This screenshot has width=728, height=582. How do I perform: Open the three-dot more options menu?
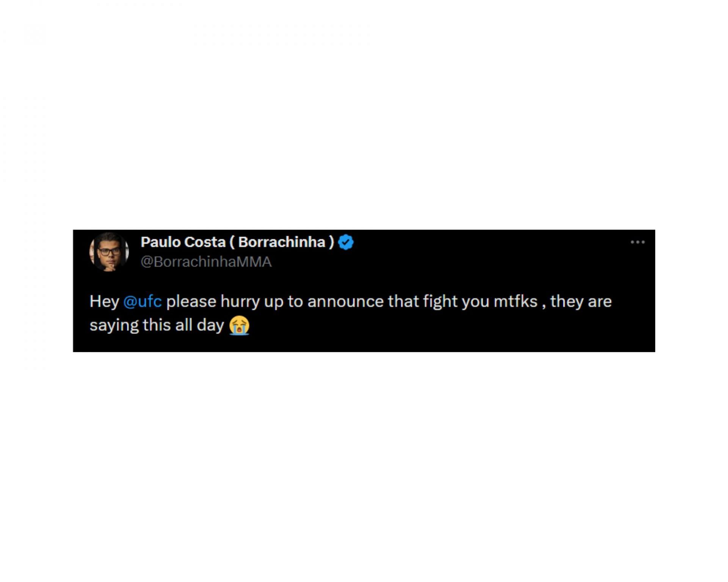(x=637, y=242)
